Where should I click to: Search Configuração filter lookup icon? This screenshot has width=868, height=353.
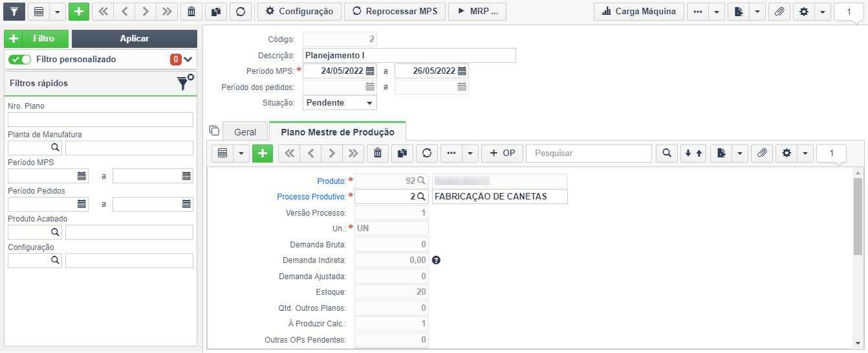pyautogui.click(x=55, y=260)
